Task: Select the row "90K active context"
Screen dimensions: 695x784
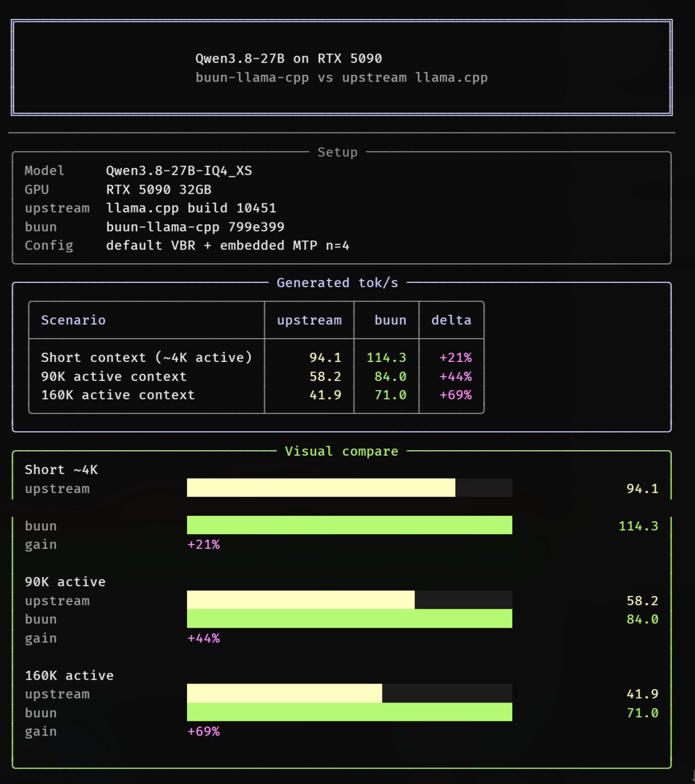Action: 256,377
